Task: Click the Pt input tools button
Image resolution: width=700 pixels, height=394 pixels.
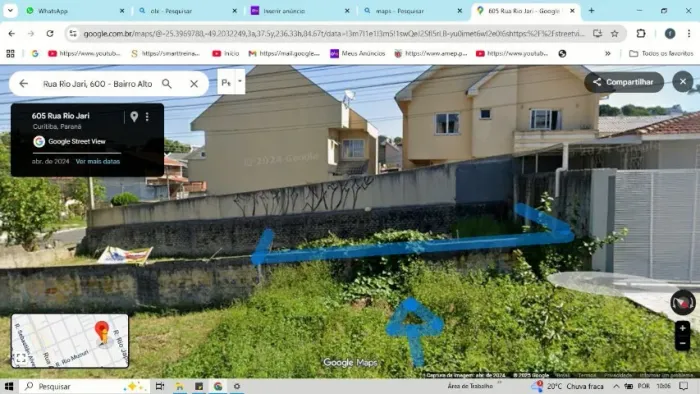Action: point(226,82)
